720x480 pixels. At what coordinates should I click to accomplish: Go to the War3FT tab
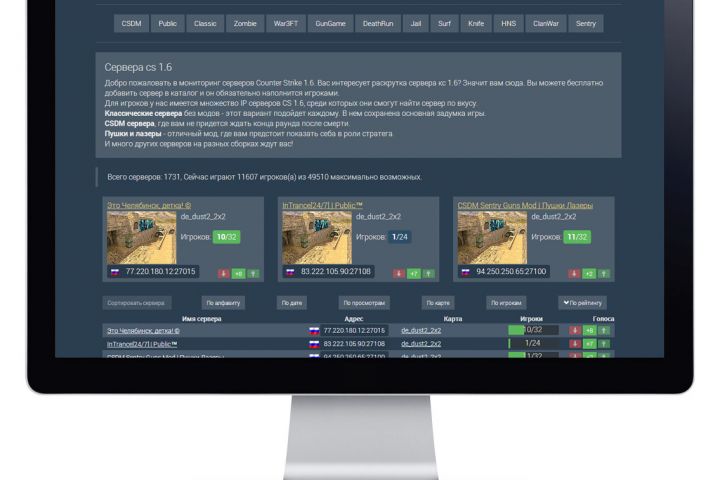click(286, 23)
